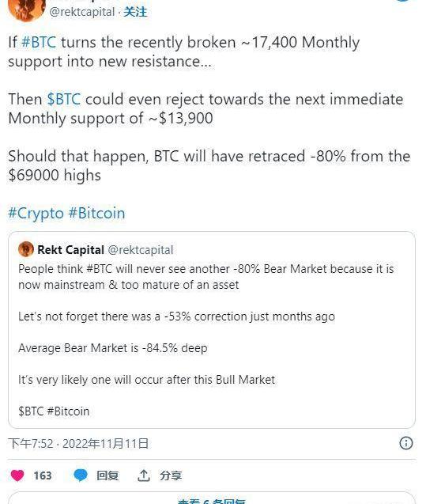Click the heart like icon
This screenshot has width=426, height=504.
click(x=17, y=475)
